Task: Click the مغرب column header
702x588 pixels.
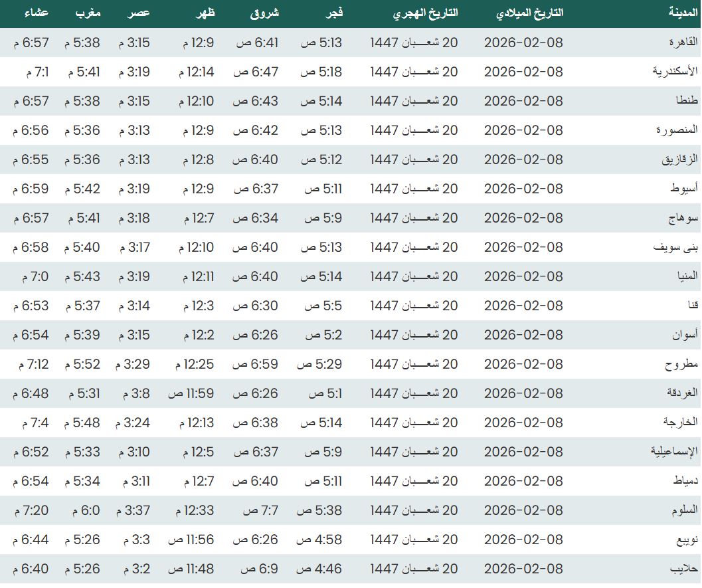Action: 88,13
